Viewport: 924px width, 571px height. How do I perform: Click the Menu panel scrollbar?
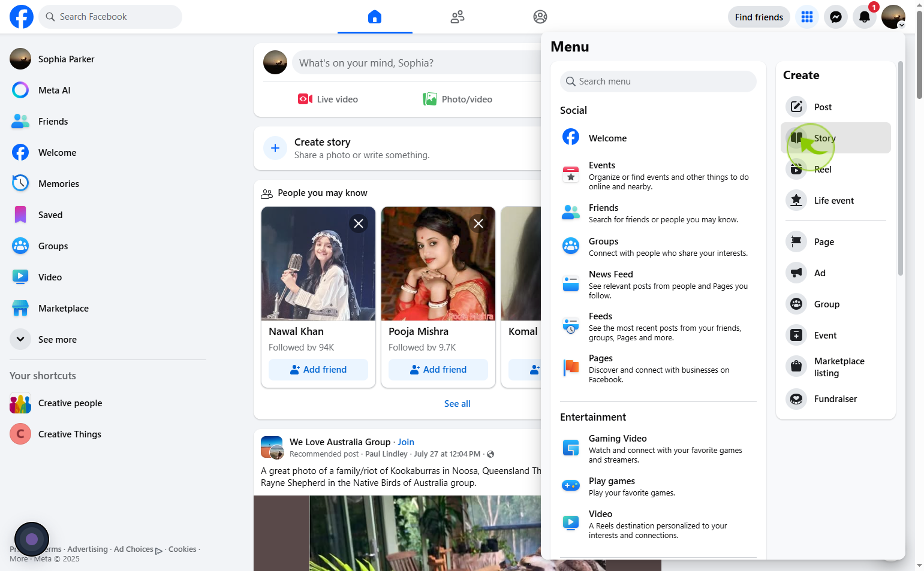click(x=901, y=168)
